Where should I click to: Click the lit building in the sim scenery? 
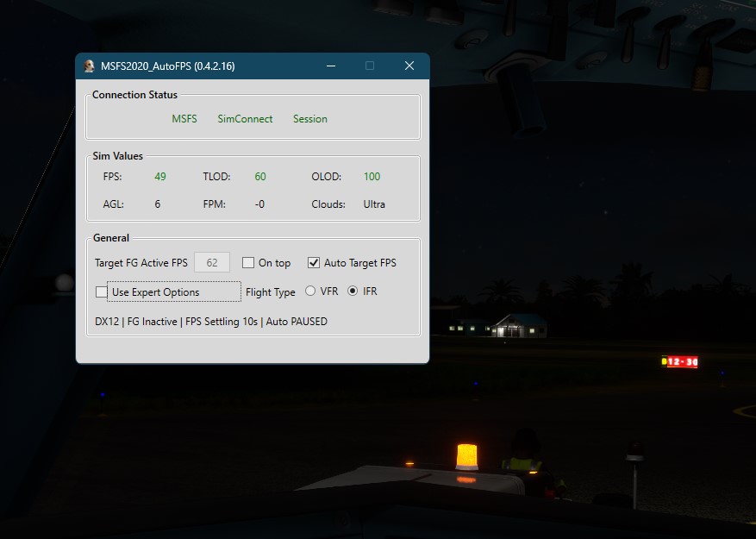520,326
